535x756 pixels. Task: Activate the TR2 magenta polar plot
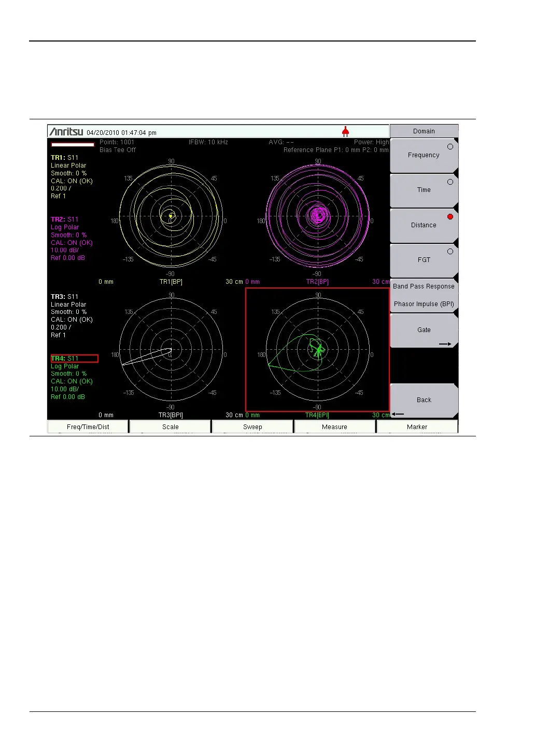click(318, 216)
